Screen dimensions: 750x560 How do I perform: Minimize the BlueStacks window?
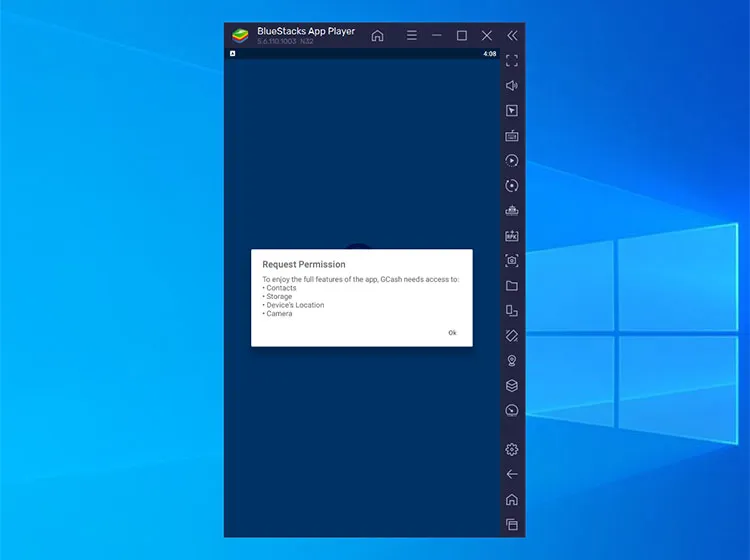(x=436, y=35)
